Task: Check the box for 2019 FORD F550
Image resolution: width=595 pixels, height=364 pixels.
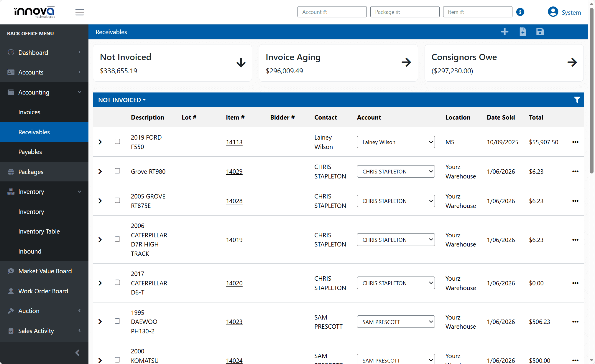Action: coord(117,142)
